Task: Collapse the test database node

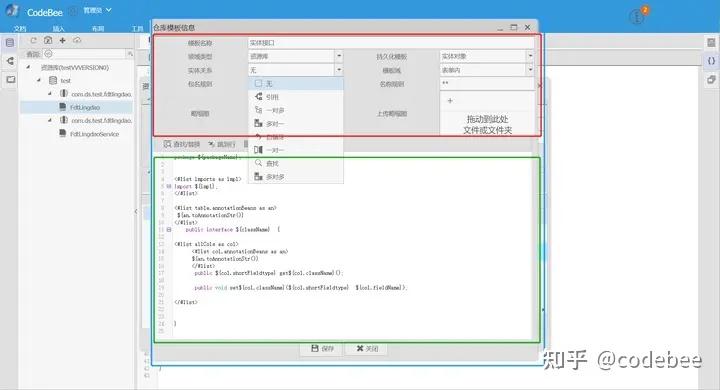Action: pyautogui.click(x=39, y=80)
